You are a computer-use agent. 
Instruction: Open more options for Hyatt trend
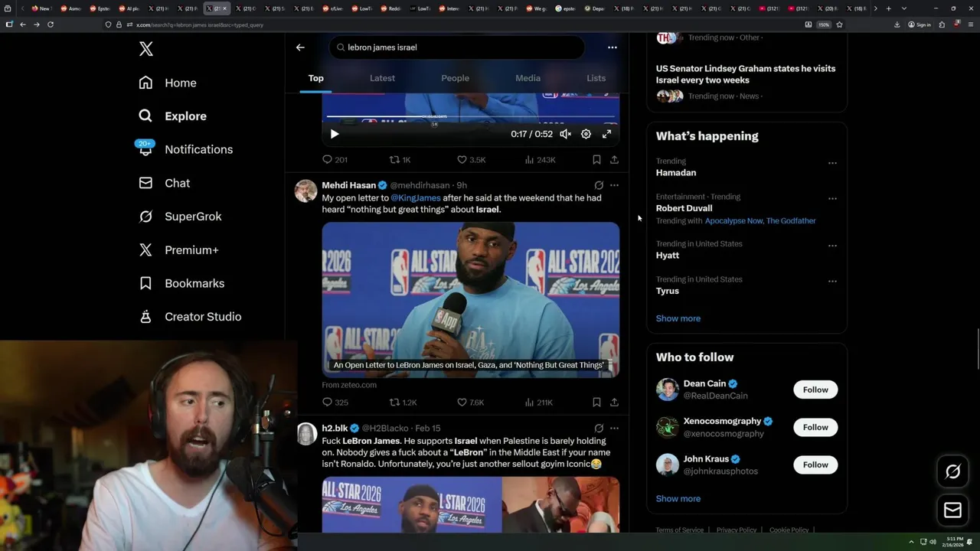tap(832, 246)
